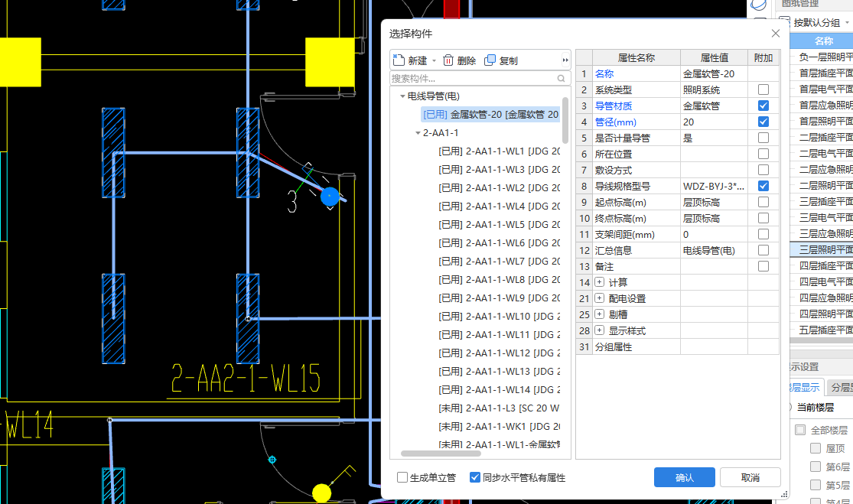Uncheck 管径(mm) 附加 checkbox
The width and height of the screenshot is (853, 504).
[763, 122]
